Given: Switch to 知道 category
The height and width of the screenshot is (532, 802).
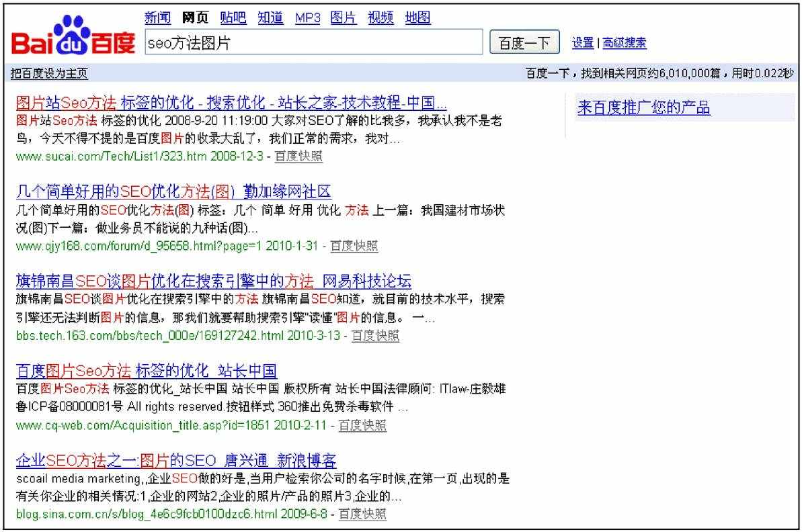Looking at the screenshot, I should (270, 18).
